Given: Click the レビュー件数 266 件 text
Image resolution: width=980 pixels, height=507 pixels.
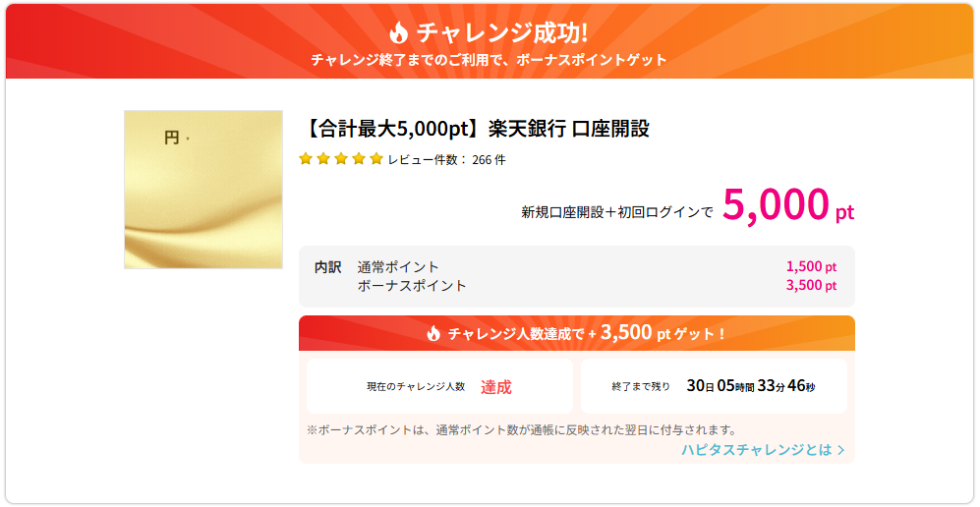Looking at the screenshot, I should tap(446, 159).
